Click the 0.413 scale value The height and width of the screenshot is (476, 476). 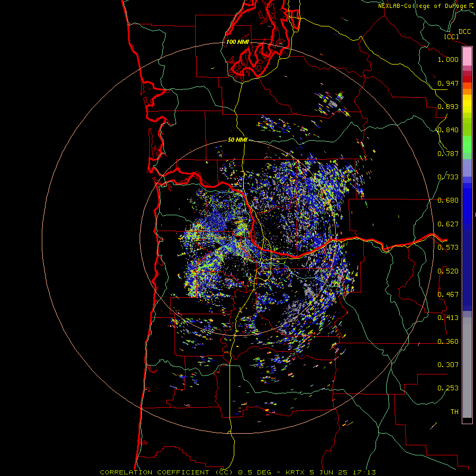click(448, 318)
